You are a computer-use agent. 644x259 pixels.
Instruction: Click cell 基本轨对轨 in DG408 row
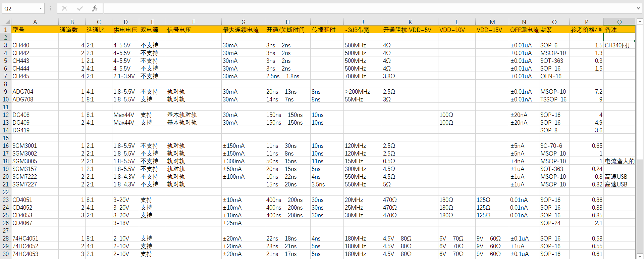(194, 115)
